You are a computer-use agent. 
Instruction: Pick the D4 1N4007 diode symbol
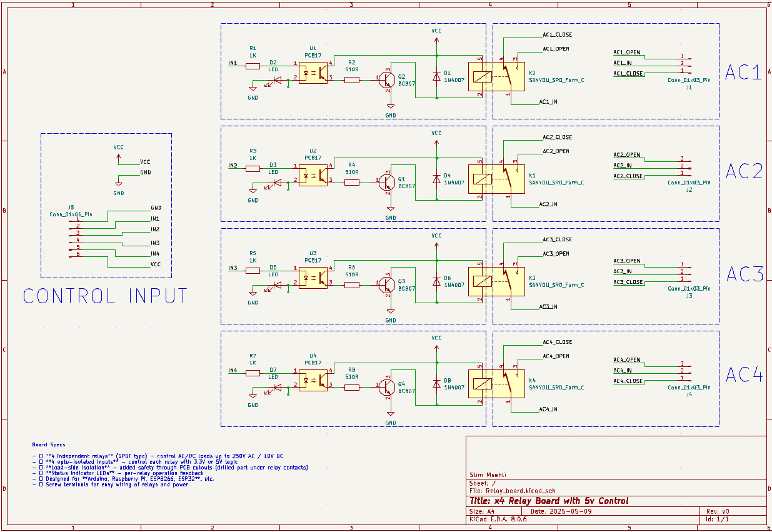pyautogui.click(x=436, y=179)
